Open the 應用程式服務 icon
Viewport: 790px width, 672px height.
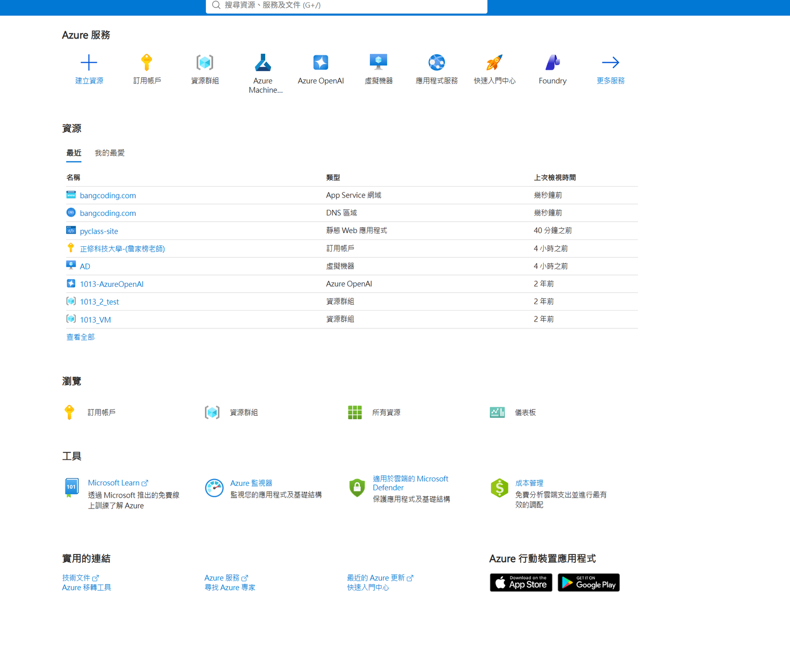pos(436,62)
